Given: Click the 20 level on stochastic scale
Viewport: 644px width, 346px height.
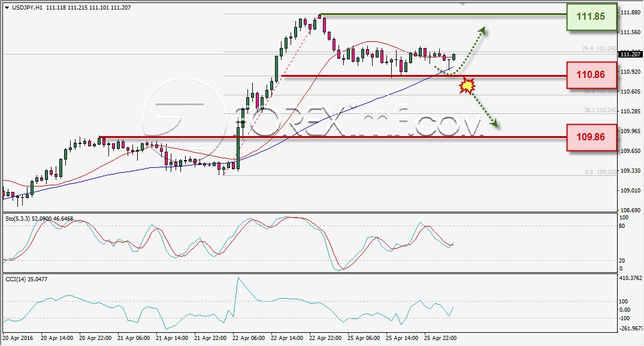Looking at the screenshot, I should click(x=622, y=260).
